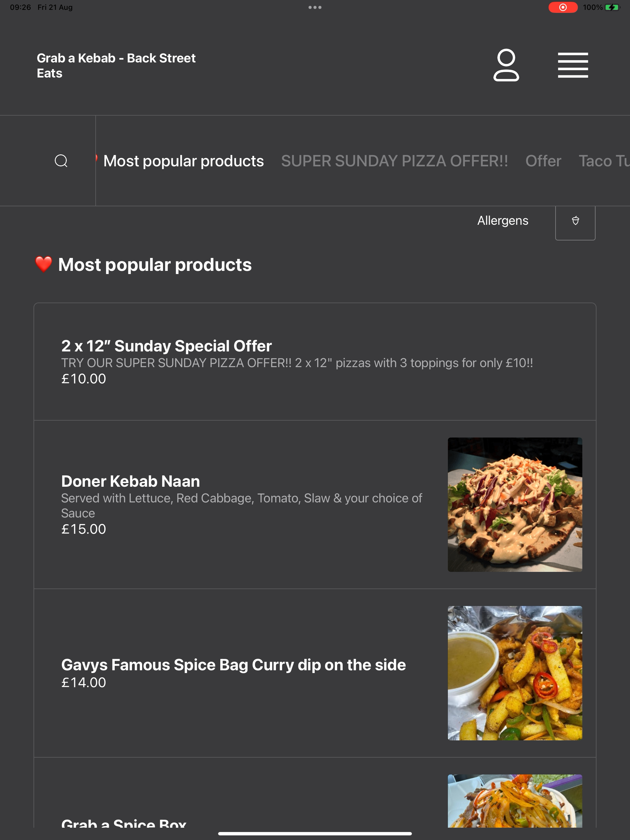Click the Allergens label
Image resolution: width=630 pixels, height=840 pixels.
tap(502, 220)
